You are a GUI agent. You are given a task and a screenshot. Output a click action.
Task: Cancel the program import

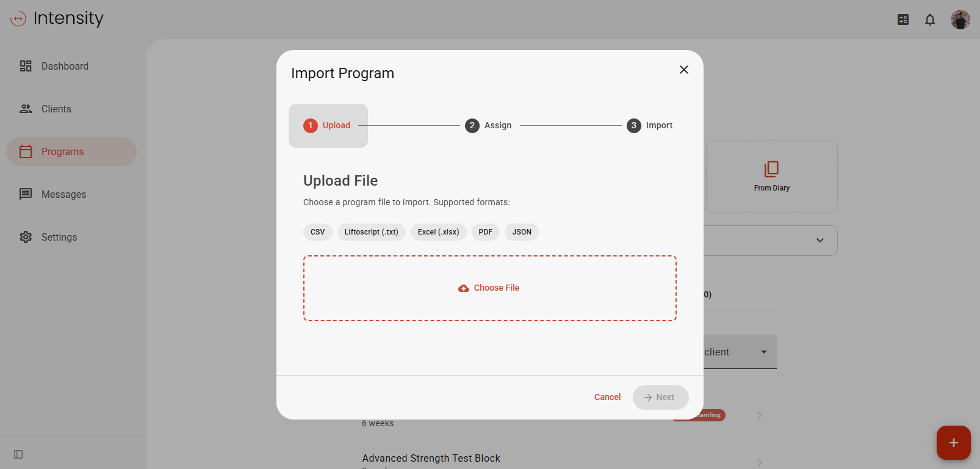(x=607, y=397)
